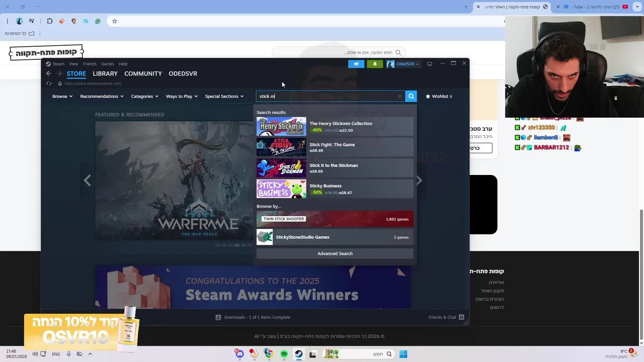Image resolution: width=644 pixels, height=362 pixels.
Task: Show next featured carousel item
Action: click(x=419, y=180)
